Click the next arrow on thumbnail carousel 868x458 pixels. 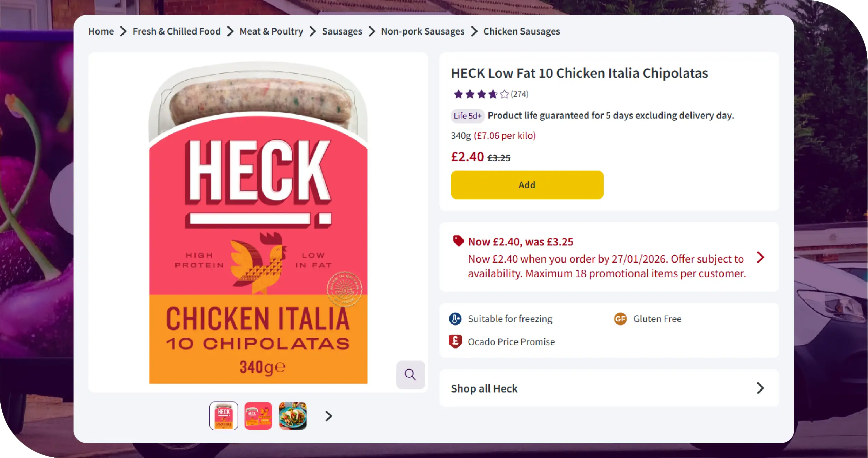tap(327, 416)
